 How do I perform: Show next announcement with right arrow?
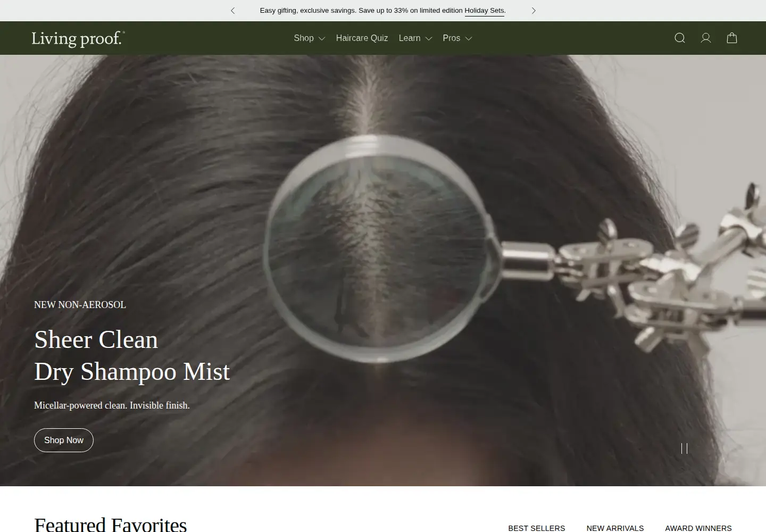tap(534, 11)
